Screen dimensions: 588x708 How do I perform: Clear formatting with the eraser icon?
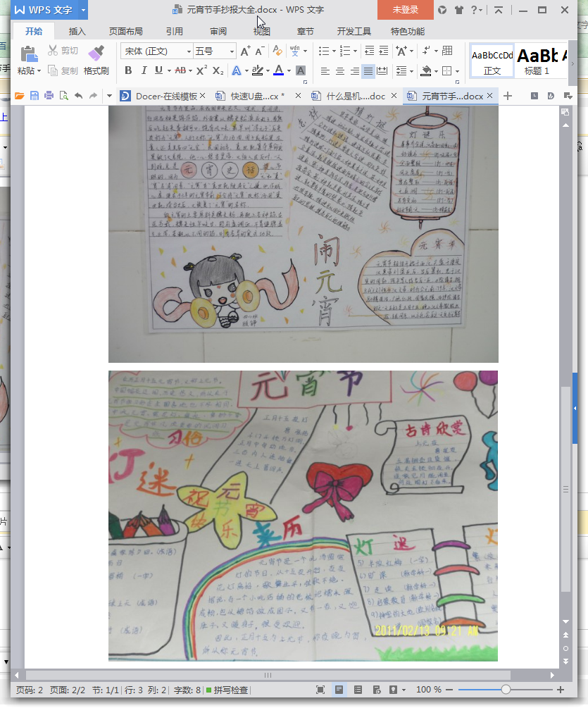[x=277, y=51]
